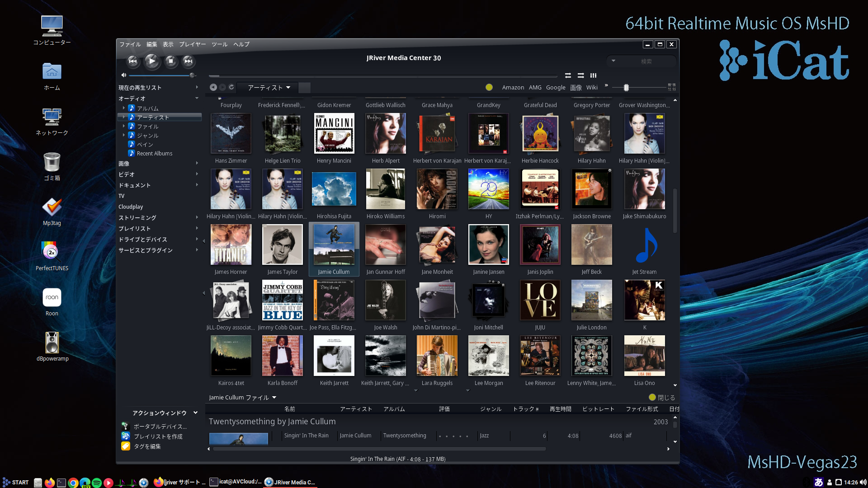Expand the アルバム tree item
The image size is (868, 488).
124,108
